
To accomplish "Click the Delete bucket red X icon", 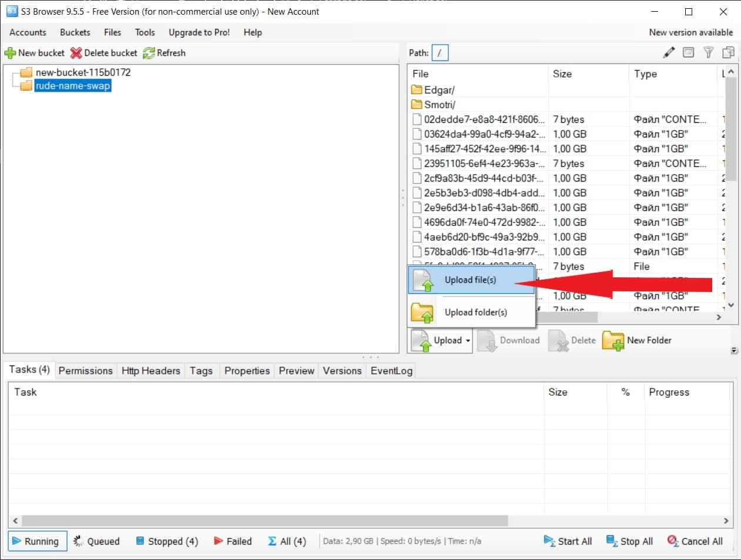I will [76, 53].
